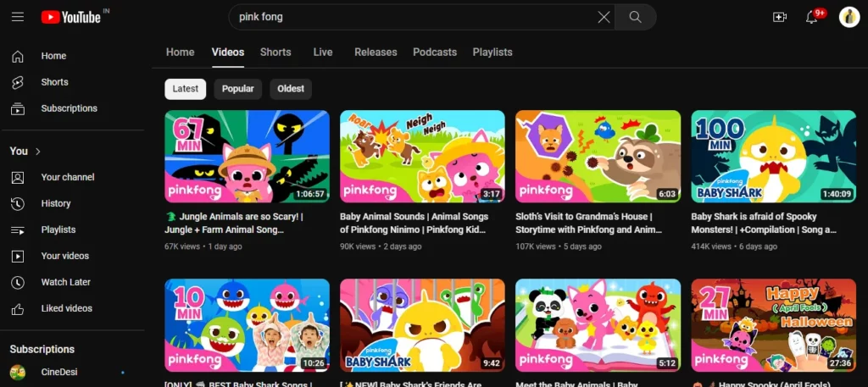Click the Home sidebar label
868x387 pixels.
click(x=53, y=57)
